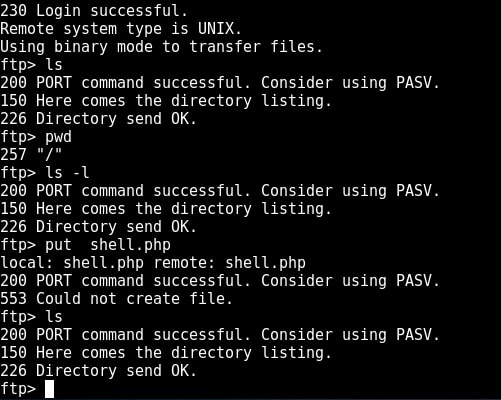Image resolution: width=501 pixels, height=400 pixels.
Task: Click the blinking cursor block at the prompt
Action: (x=49, y=389)
